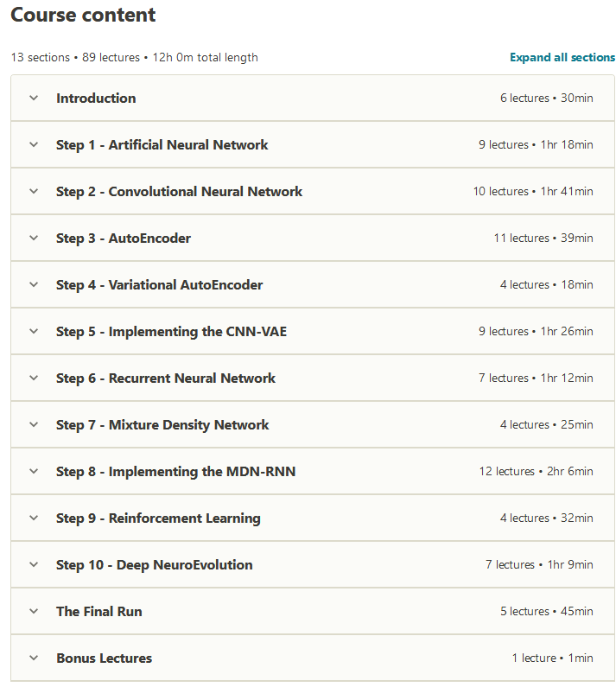Click The Final Run section title
616x687 pixels.
coord(98,612)
